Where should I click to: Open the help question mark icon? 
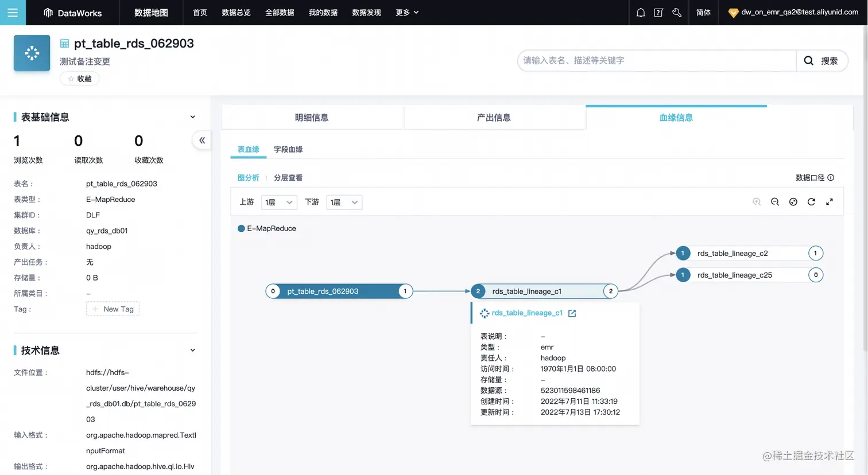658,13
